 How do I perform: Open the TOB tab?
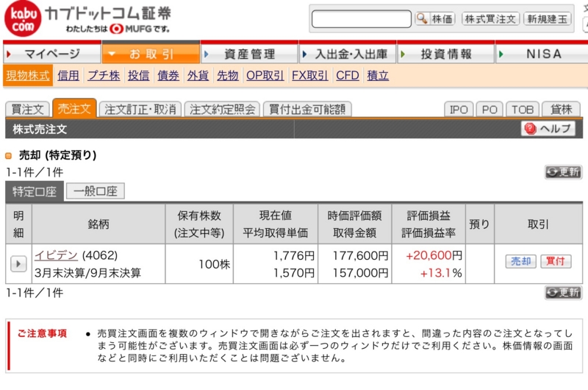[x=523, y=109]
